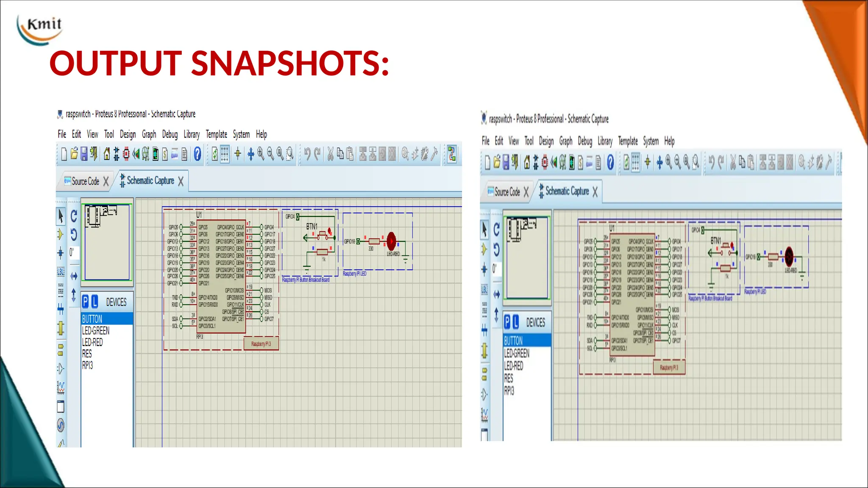Click overview thumbnail in left window
Image resolution: width=868 pixels, height=488 pixels.
[107, 242]
